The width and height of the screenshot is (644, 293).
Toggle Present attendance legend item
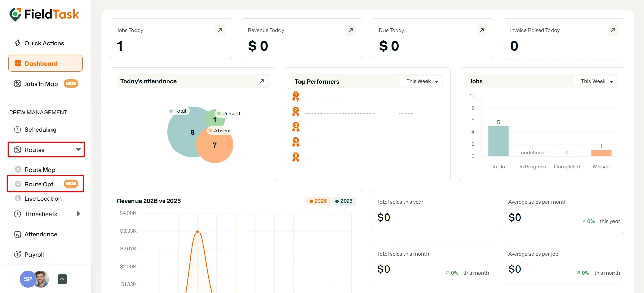click(229, 114)
